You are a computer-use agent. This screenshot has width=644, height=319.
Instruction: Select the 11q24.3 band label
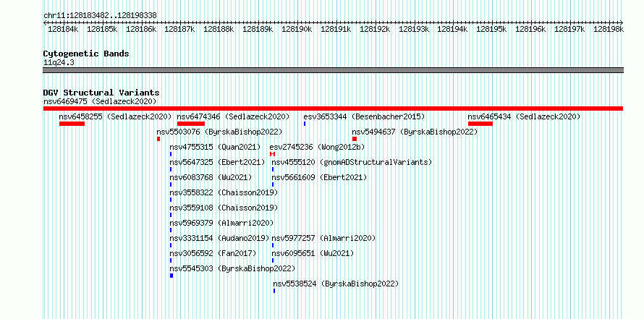tap(59, 62)
